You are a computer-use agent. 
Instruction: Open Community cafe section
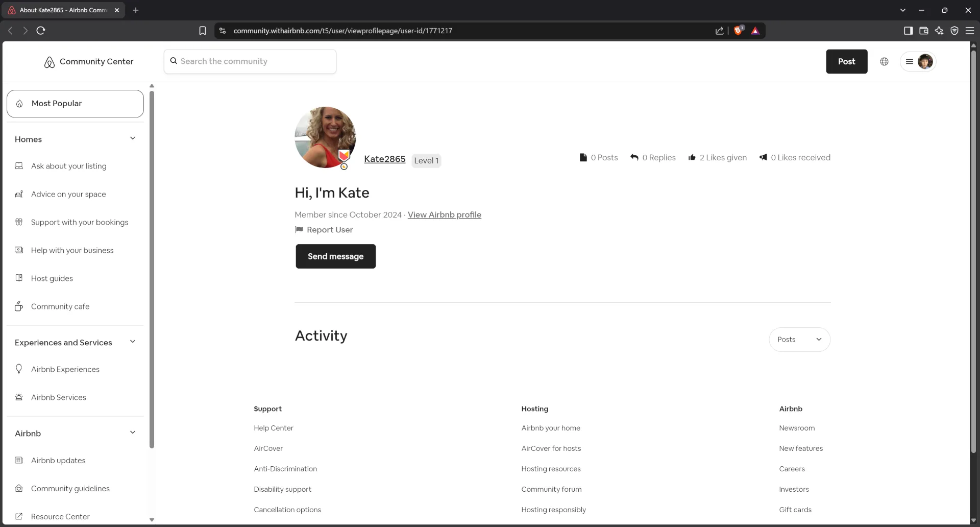[x=60, y=306]
